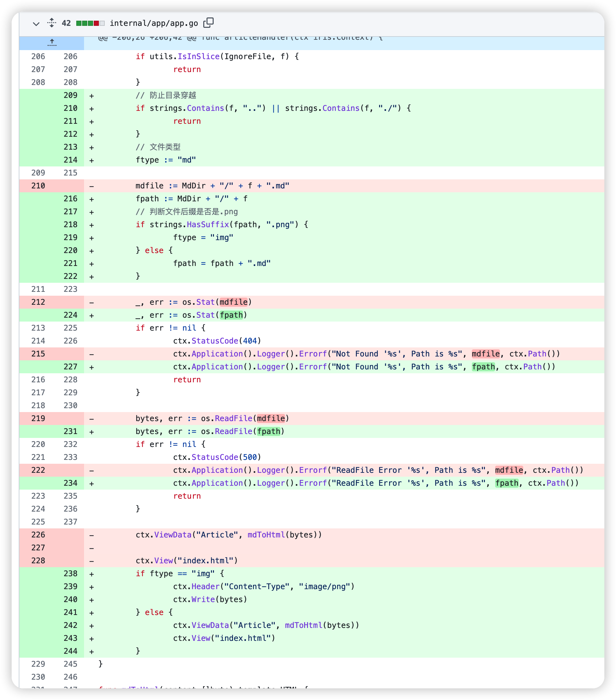Click the expand all lines icon
Viewport: 616px width, 700px height.
(x=52, y=23)
